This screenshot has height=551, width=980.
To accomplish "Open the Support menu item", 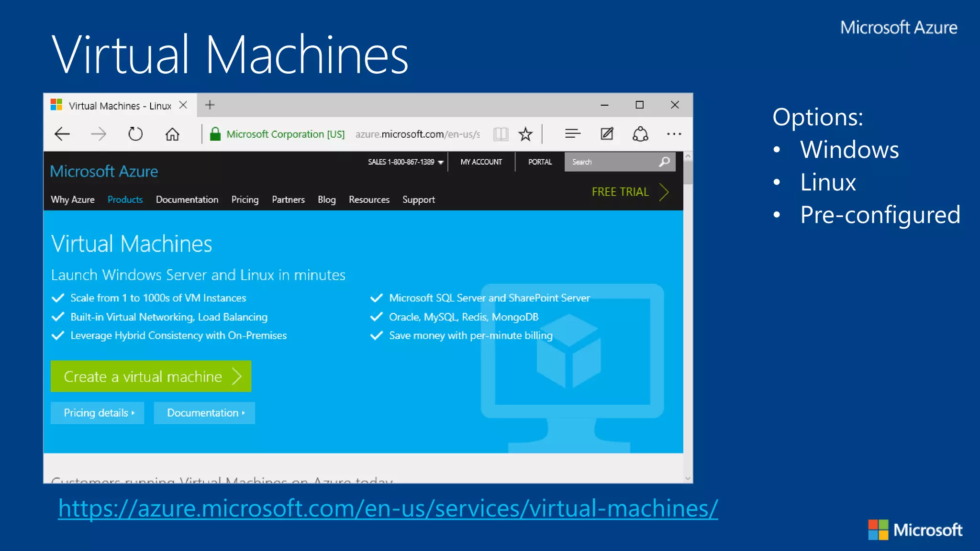I will click(x=419, y=199).
